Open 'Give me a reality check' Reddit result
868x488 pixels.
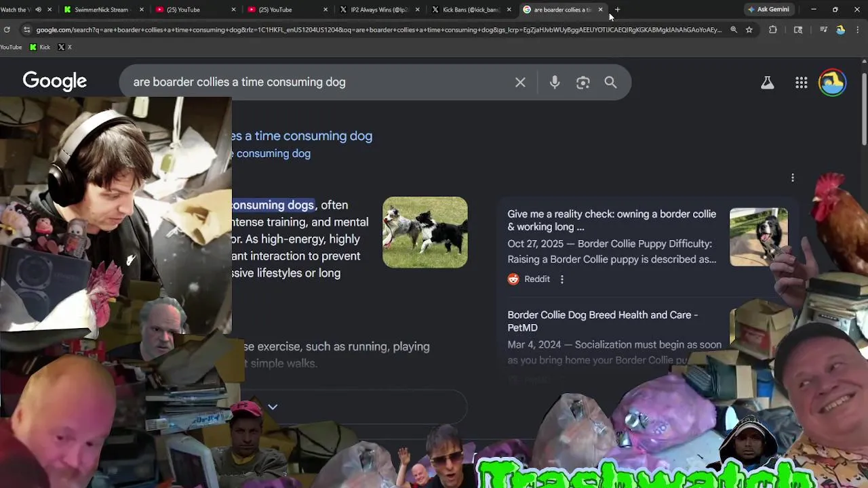tap(612, 220)
